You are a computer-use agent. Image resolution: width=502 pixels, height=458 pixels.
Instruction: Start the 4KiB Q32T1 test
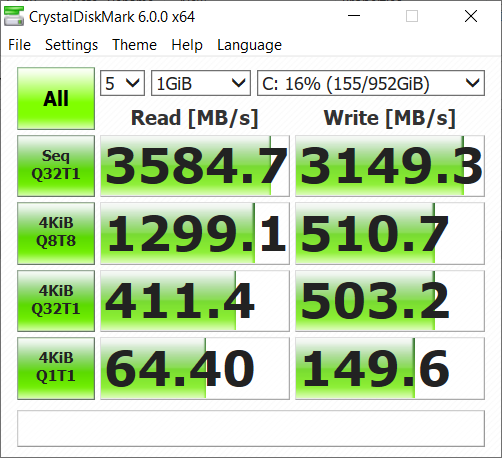pos(56,301)
